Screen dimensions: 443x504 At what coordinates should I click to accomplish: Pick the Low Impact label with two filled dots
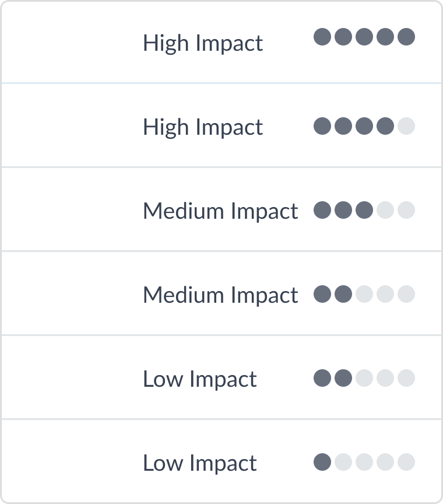point(200,379)
